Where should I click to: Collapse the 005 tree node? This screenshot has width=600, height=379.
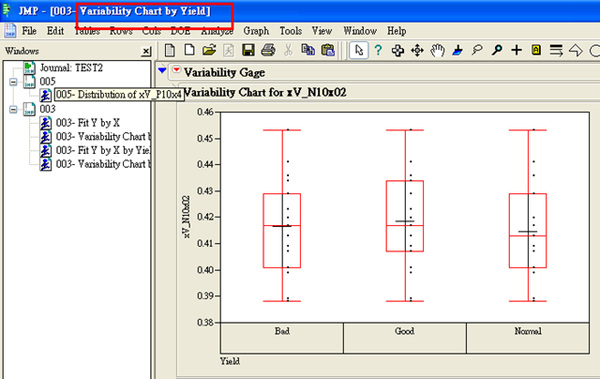pyautogui.click(x=13, y=82)
